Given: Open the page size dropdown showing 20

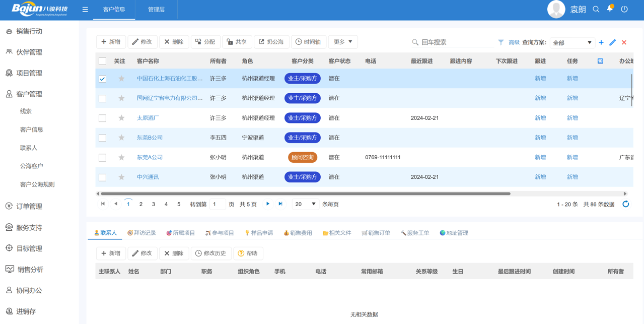Looking at the screenshot, I should click(x=305, y=204).
